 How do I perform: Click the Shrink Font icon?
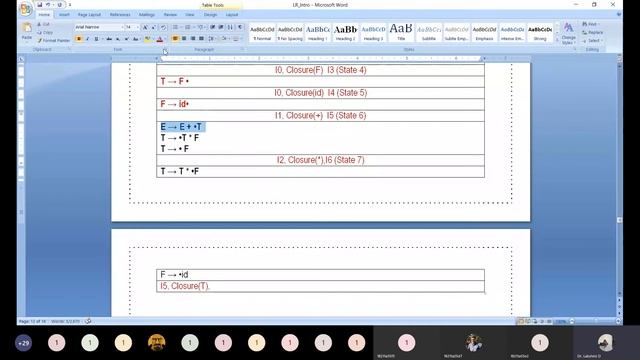click(153, 27)
